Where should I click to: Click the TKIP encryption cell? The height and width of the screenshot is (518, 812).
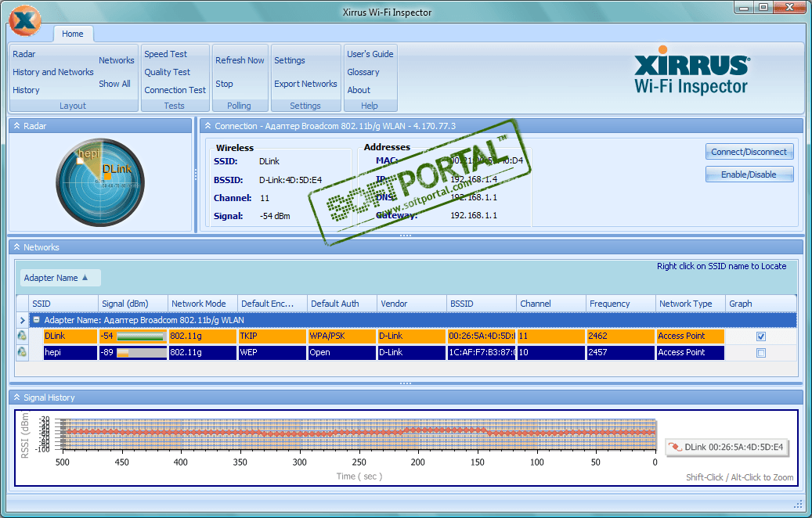point(272,336)
